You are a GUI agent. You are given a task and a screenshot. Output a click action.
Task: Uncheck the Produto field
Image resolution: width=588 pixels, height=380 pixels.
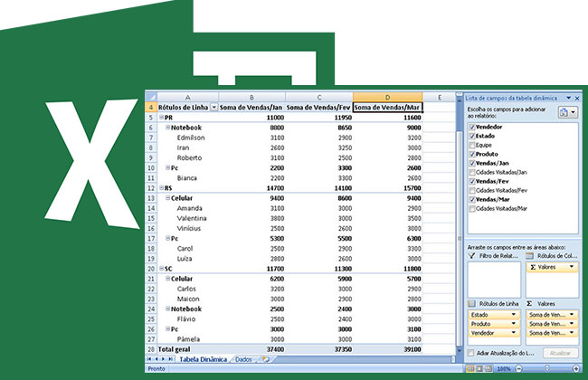tap(472, 154)
